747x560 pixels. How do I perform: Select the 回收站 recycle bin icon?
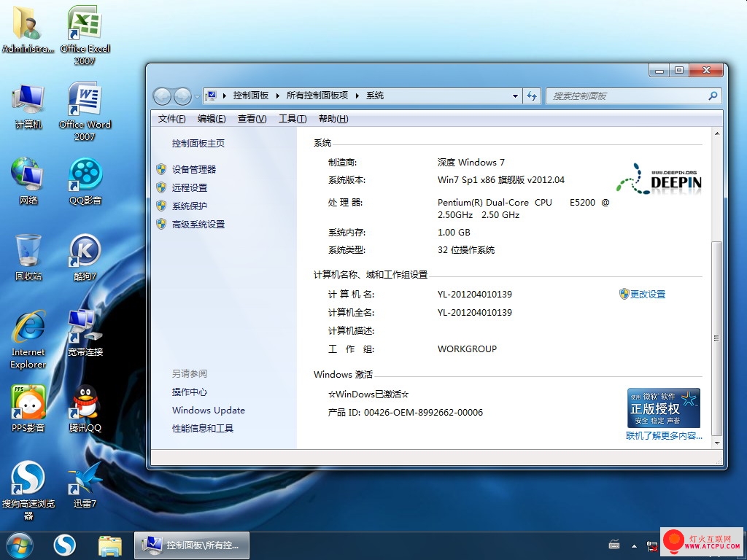[28, 257]
